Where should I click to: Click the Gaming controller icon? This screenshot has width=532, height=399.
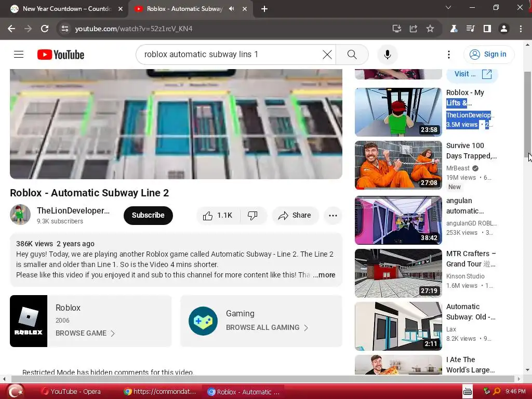tap(203, 321)
